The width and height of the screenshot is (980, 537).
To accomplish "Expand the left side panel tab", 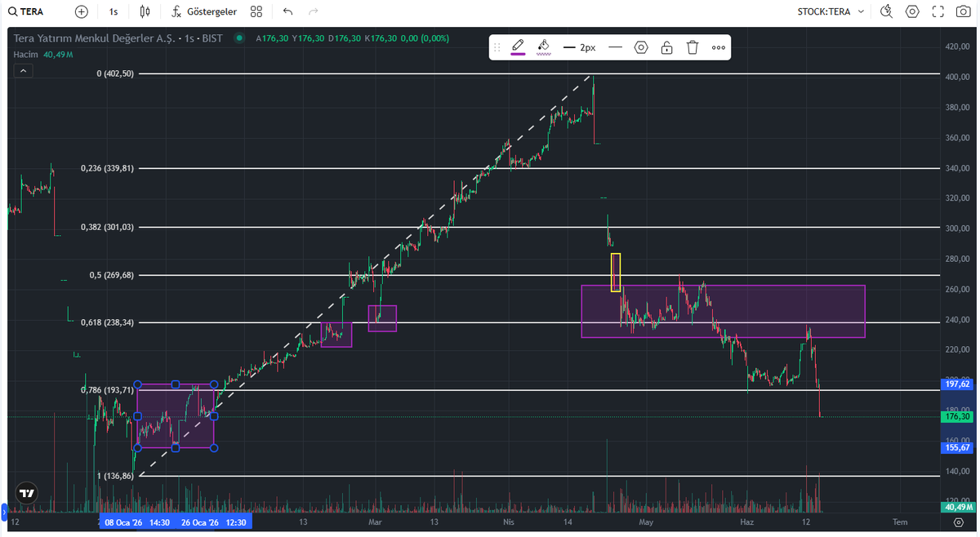I will click(3, 513).
